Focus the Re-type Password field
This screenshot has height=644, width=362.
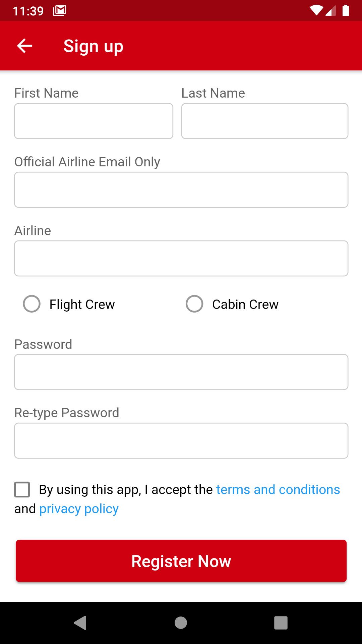[181, 441]
